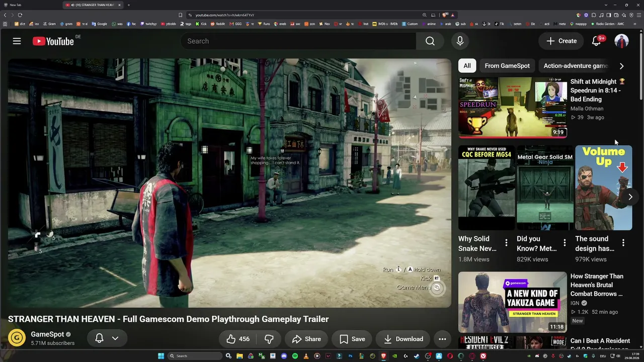Open options for 'Did you Know? Met...' short
This screenshot has width=644, height=362.
[x=565, y=243]
